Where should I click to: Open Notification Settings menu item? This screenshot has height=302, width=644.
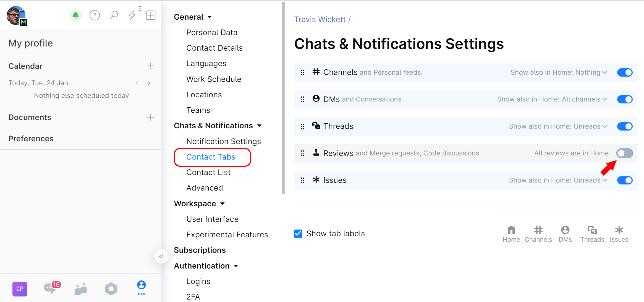pos(223,141)
